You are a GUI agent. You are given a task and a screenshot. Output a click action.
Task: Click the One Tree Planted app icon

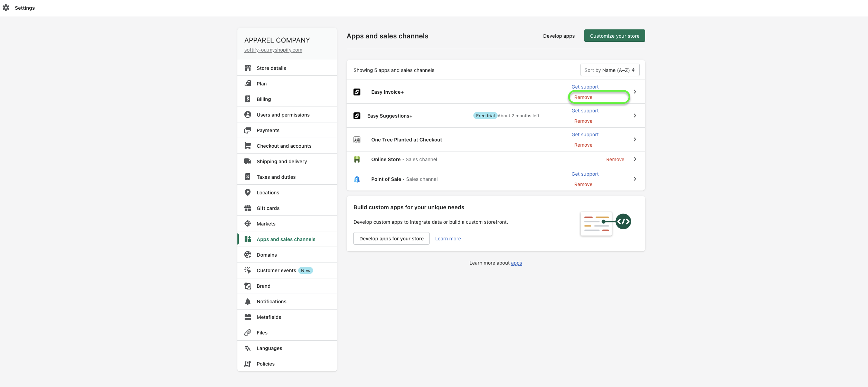pyautogui.click(x=357, y=140)
